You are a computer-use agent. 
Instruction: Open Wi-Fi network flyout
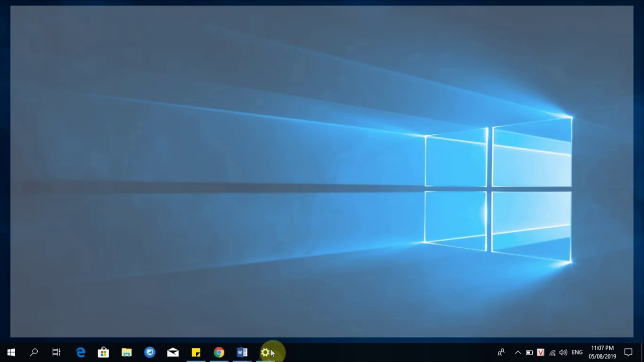coord(552,352)
